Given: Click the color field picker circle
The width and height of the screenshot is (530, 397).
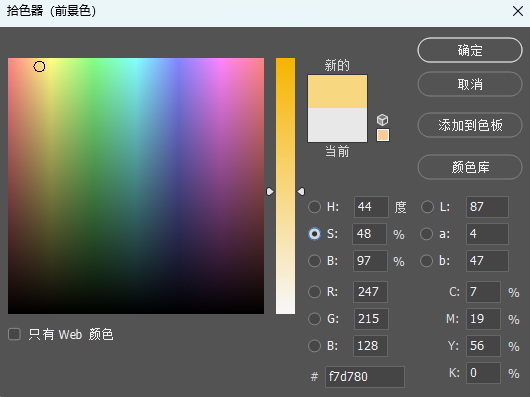Looking at the screenshot, I should point(39,67).
